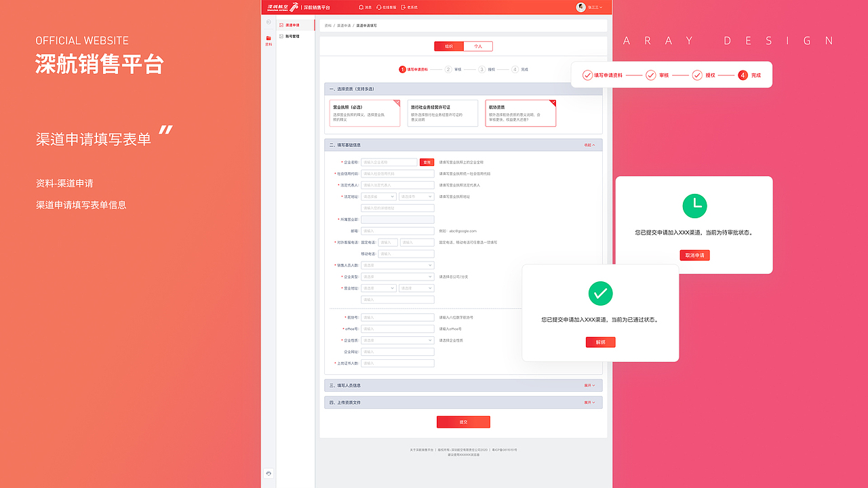This screenshot has width=868, height=488.
Task: Click the print icon at sidebar bottom
Action: (269, 473)
